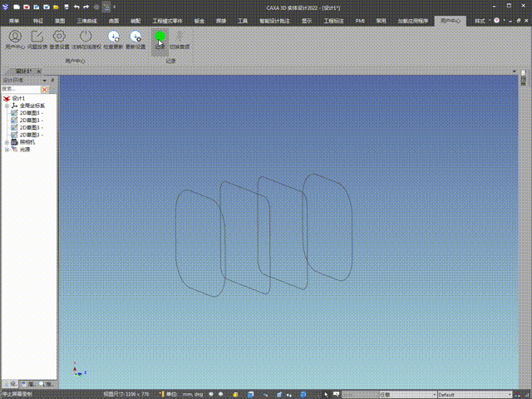532x399 pixels.
Task: Toggle the green 记录 record button
Action: point(160,37)
